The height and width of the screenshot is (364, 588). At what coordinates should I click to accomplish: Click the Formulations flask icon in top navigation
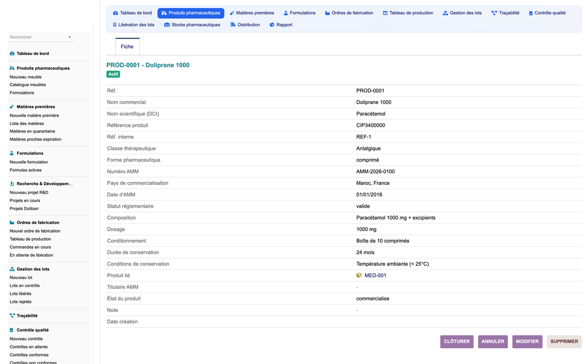tap(286, 13)
